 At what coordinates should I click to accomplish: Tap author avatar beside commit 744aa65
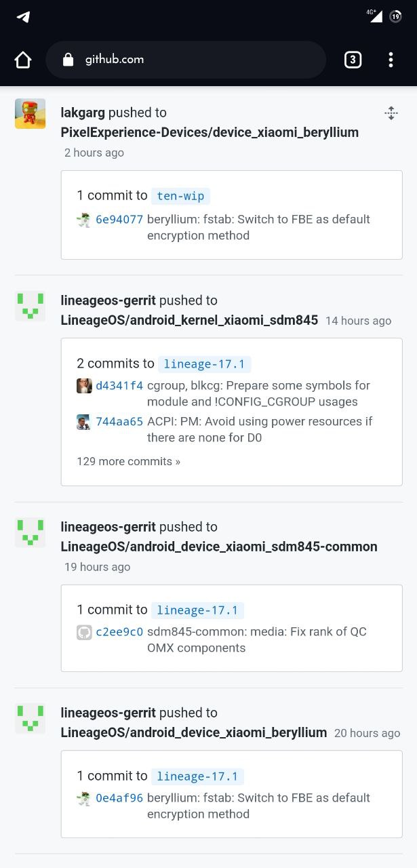point(84,422)
